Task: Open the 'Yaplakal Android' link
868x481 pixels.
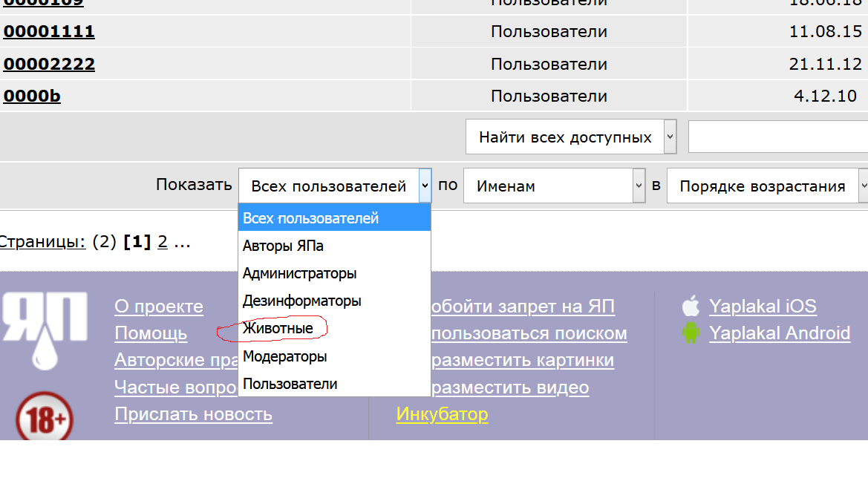Action: 780,333
